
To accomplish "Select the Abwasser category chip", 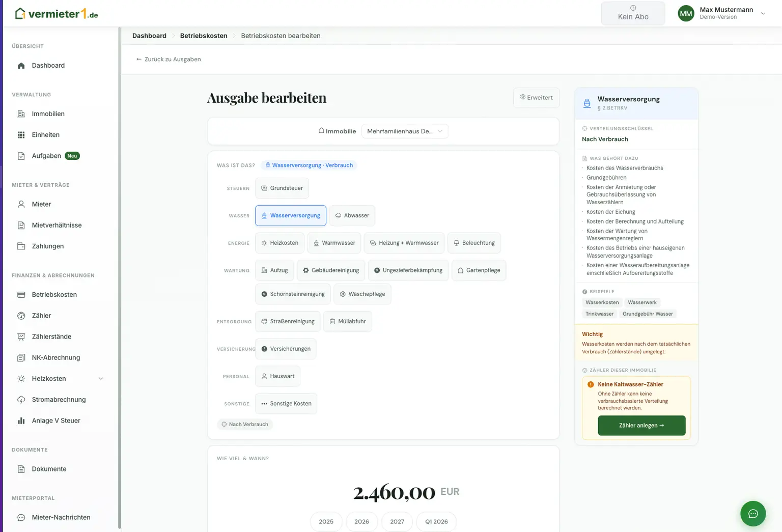I will click(x=352, y=215).
